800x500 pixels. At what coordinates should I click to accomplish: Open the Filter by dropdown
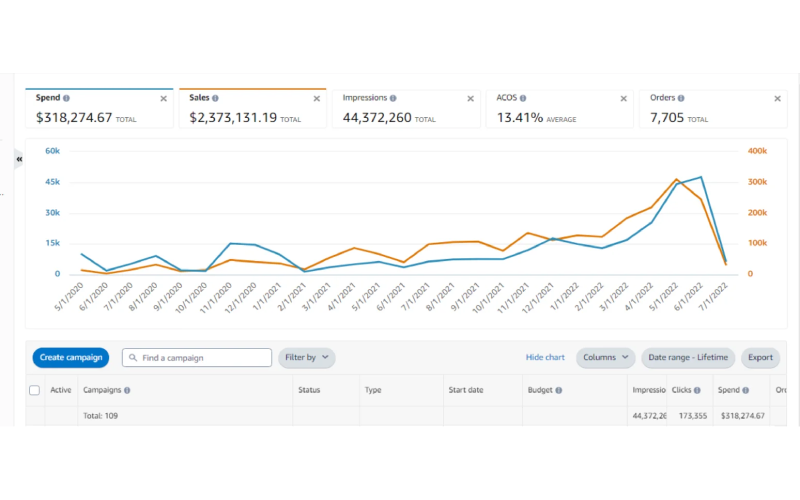(x=307, y=357)
